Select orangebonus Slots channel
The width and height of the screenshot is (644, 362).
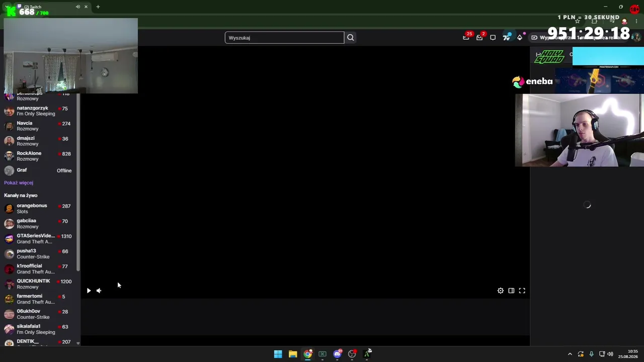pos(39,208)
